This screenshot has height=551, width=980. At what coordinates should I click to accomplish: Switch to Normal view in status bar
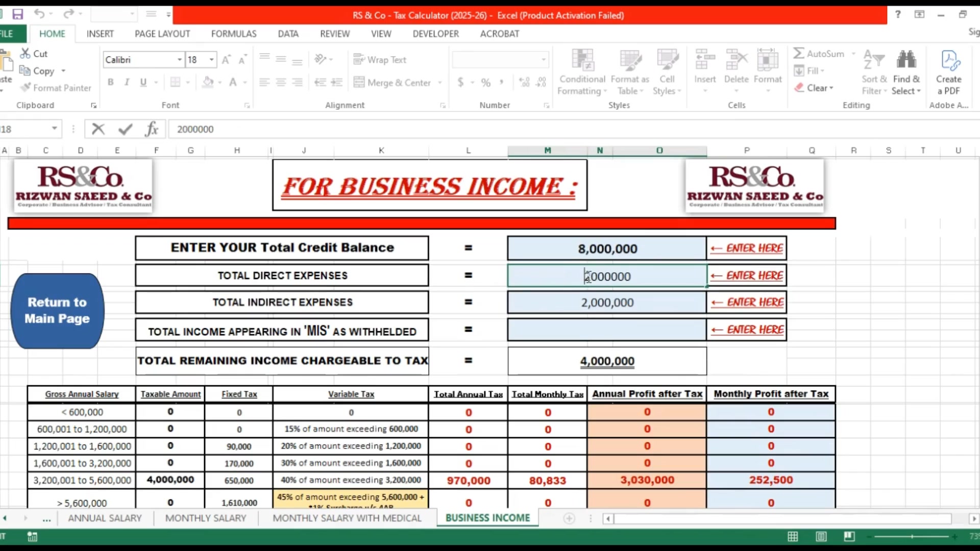click(793, 536)
